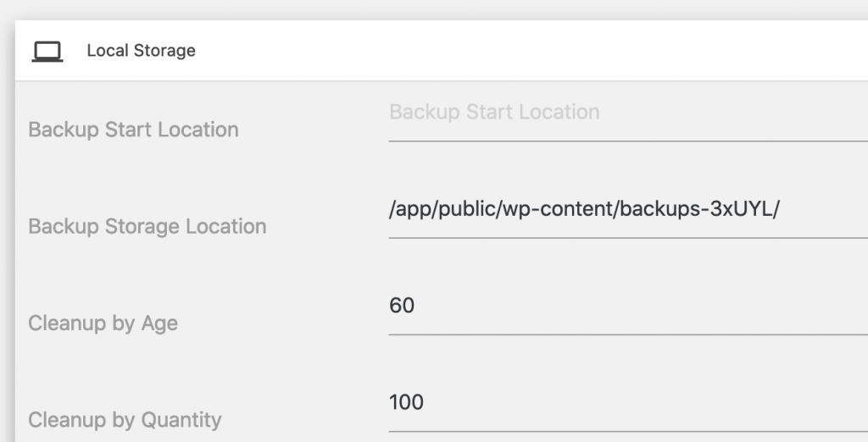Click the Cleanup by Quantity label
This screenshot has height=442, width=868.
[125, 420]
